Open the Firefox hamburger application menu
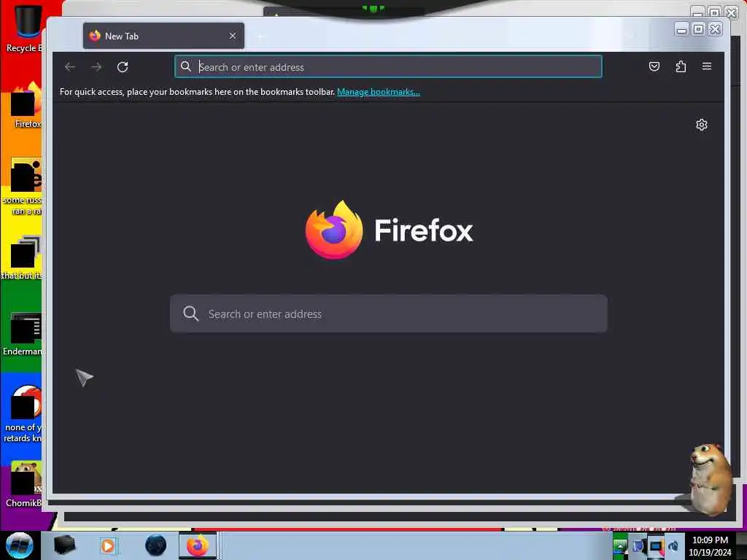 click(707, 66)
